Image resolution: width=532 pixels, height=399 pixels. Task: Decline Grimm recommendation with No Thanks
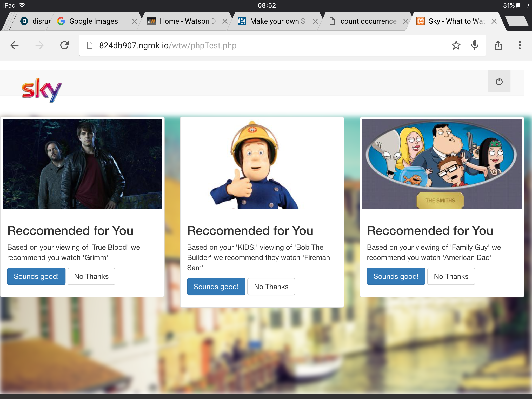tap(91, 276)
